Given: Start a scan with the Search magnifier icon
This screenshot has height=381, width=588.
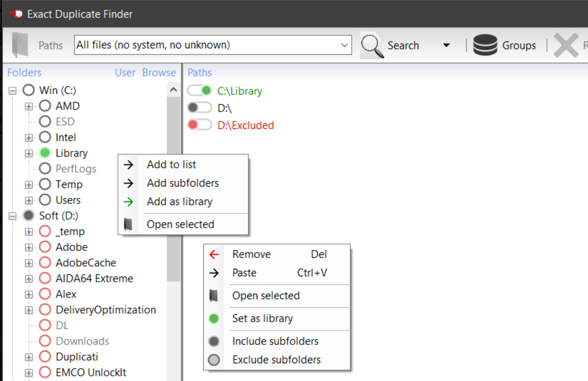Looking at the screenshot, I should pos(370,45).
